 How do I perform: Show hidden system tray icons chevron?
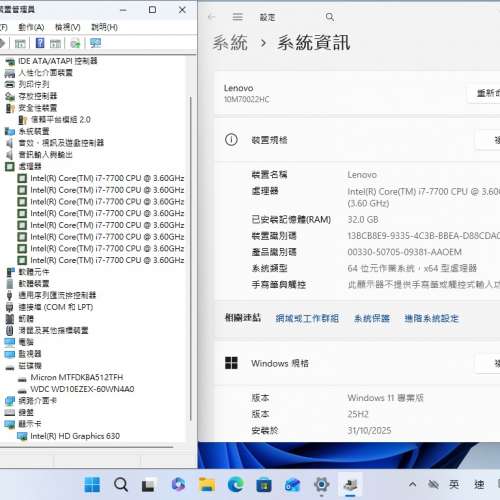(x=412, y=484)
